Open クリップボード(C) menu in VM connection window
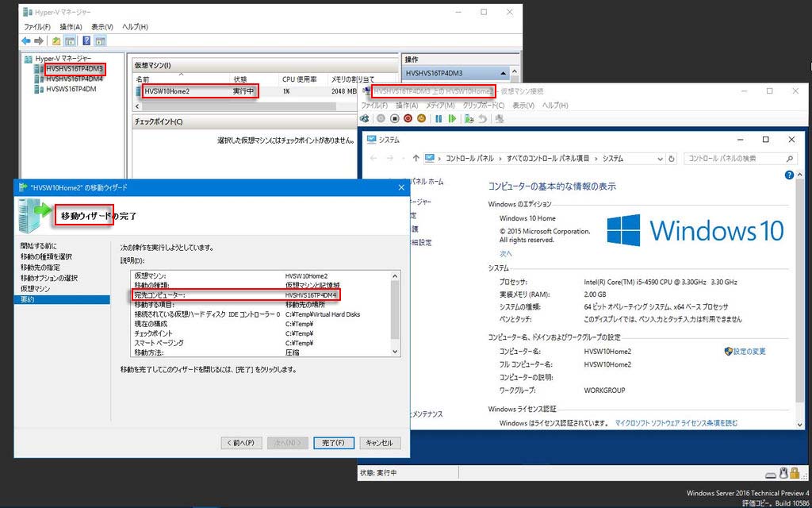This screenshot has height=508, width=812. pos(484,106)
